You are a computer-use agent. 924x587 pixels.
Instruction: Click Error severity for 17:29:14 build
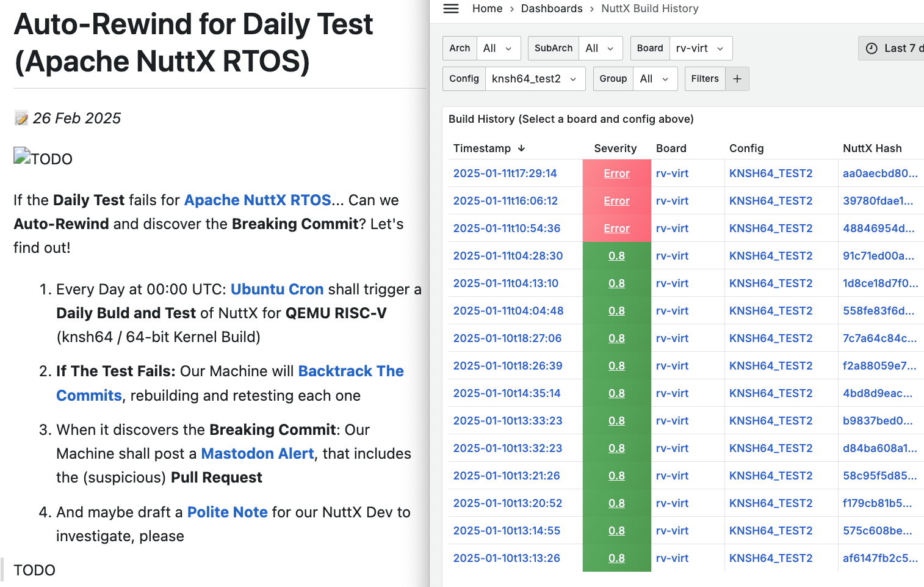point(616,173)
